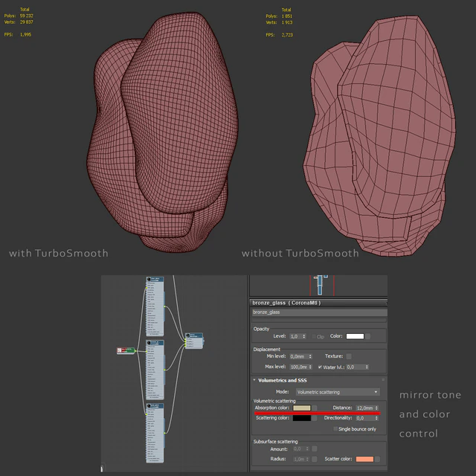Click the map slot beside Scattering color

click(x=315, y=418)
